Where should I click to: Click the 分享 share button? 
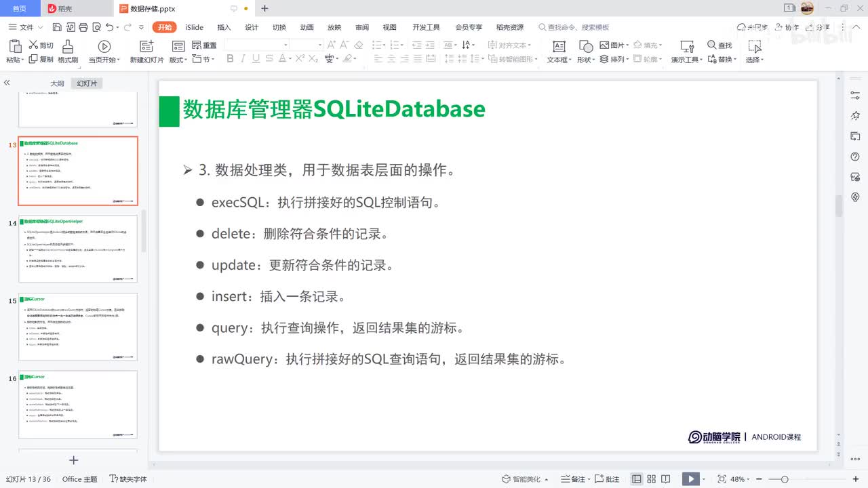pyautogui.click(x=818, y=27)
